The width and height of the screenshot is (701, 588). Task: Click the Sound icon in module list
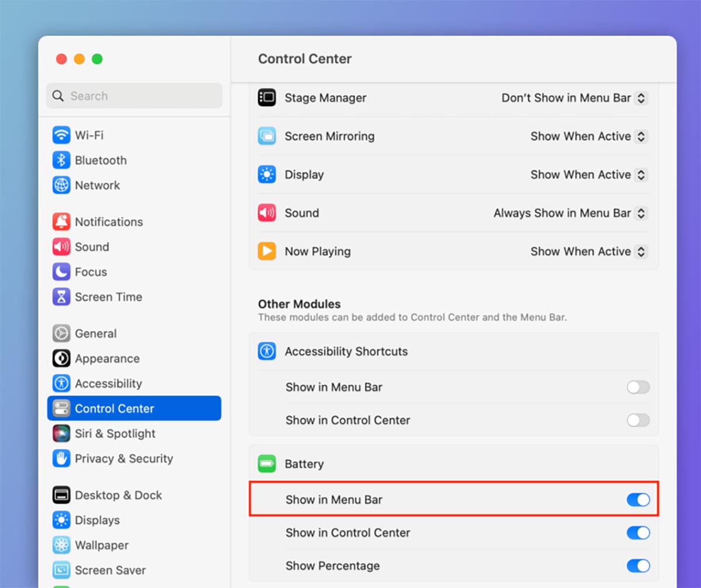(267, 213)
